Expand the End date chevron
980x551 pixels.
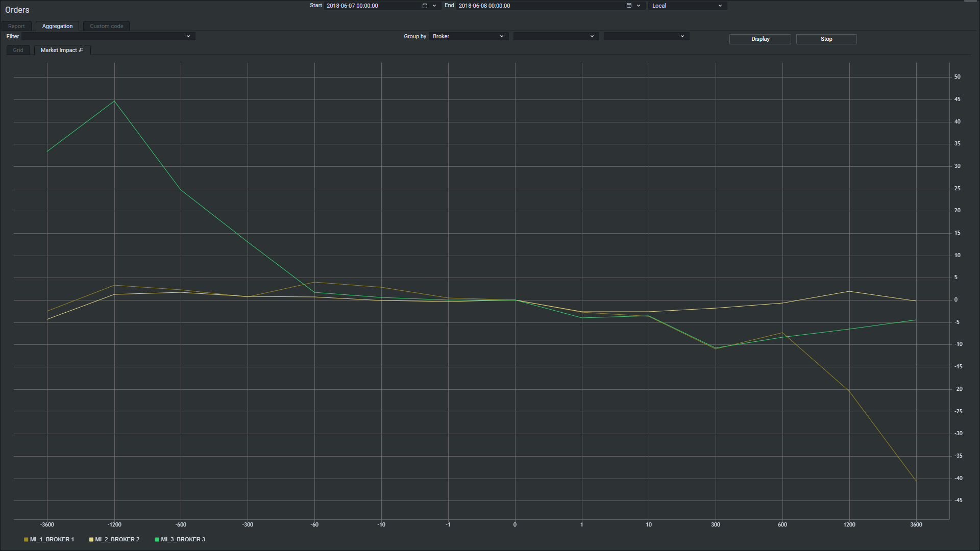[639, 6]
